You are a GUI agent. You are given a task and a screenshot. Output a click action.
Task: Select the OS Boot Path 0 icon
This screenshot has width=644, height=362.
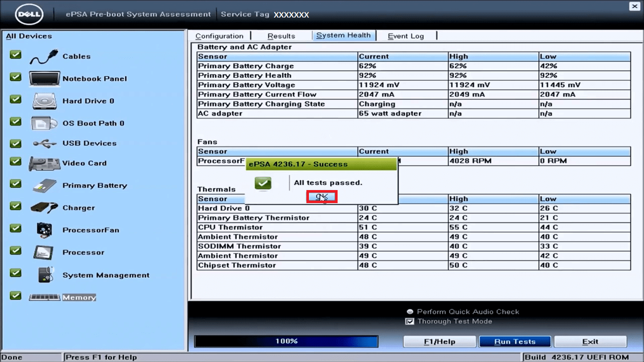[45, 123]
